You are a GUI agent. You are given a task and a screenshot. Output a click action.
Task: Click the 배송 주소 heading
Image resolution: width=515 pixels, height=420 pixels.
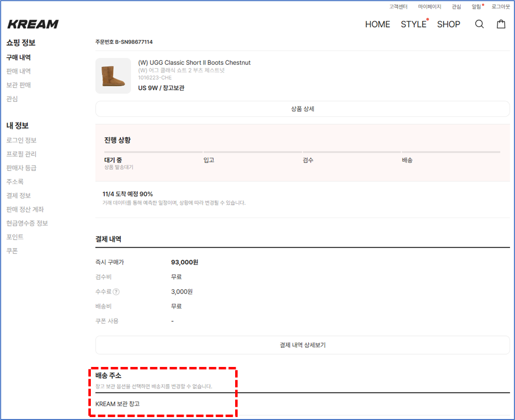108,375
